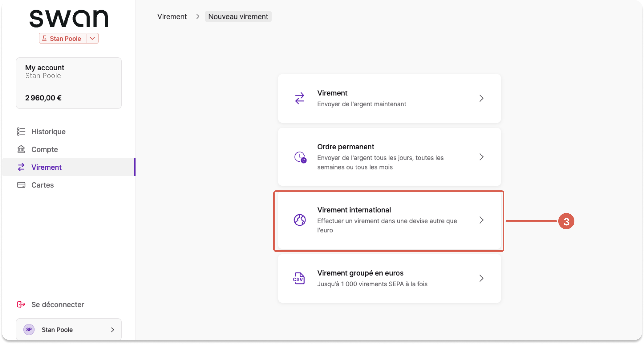
Task: Click the Nouveau virement breadcrumb
Action: point(238,17)
